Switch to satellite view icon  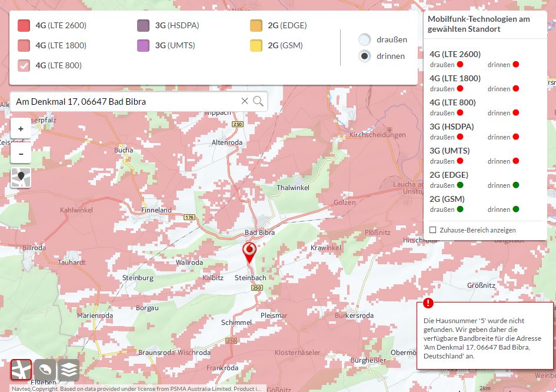point(45,370)
